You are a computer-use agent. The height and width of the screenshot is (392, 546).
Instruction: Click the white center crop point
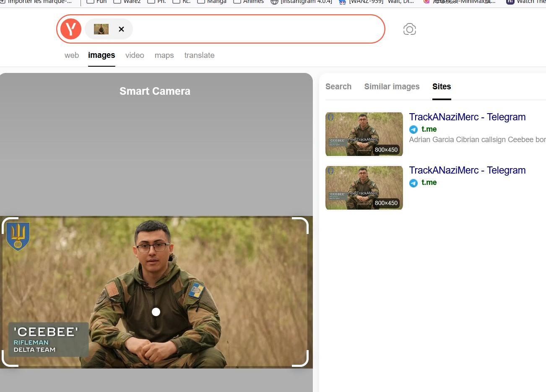click(156, 312)
